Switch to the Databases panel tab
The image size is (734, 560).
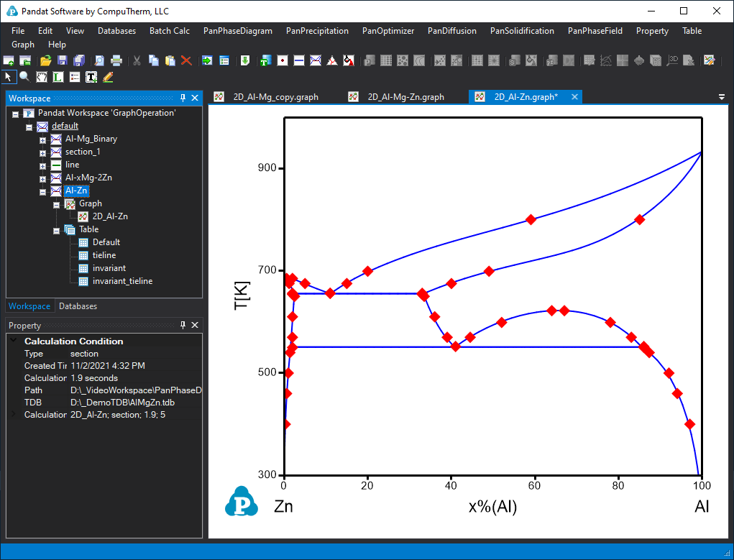point(78,306)
